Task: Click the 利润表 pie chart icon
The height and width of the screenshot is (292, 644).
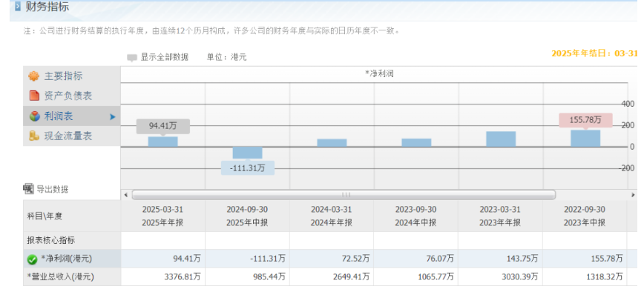Action: point(34,116)
